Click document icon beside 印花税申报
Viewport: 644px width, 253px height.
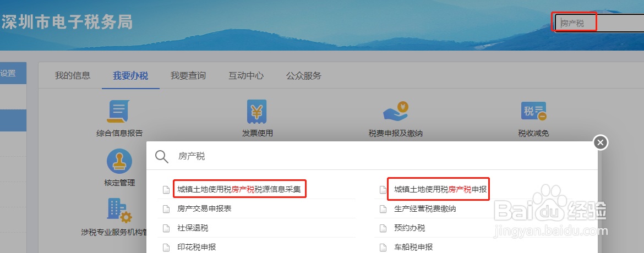tap(166, 248)
